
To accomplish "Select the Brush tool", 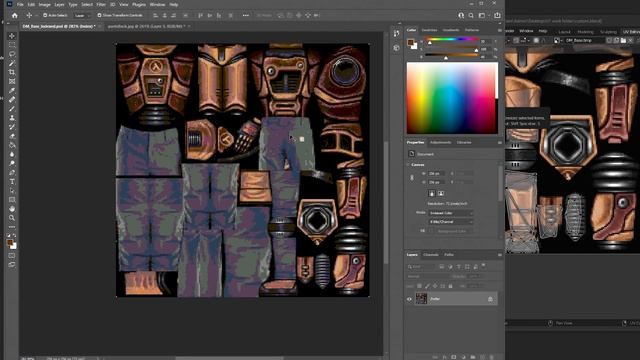I will (x=12, y=109).
